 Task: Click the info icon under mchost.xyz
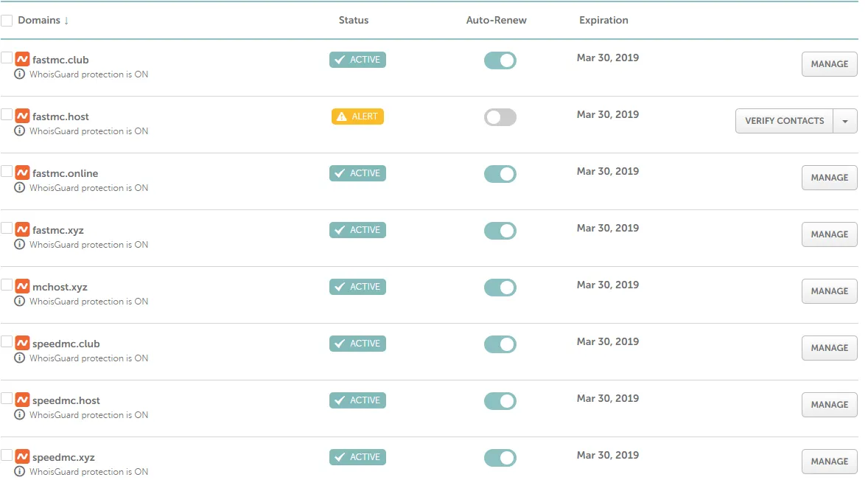19,301
